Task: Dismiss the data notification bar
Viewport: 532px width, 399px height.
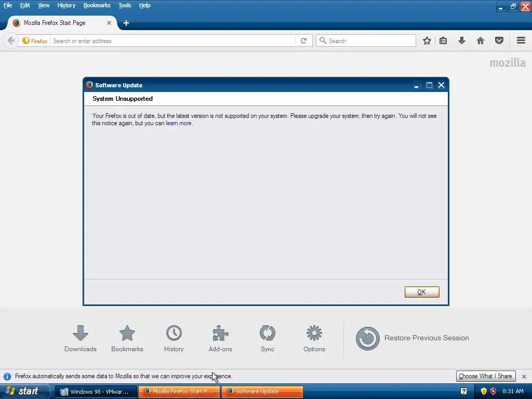Action: pos(524,377)
